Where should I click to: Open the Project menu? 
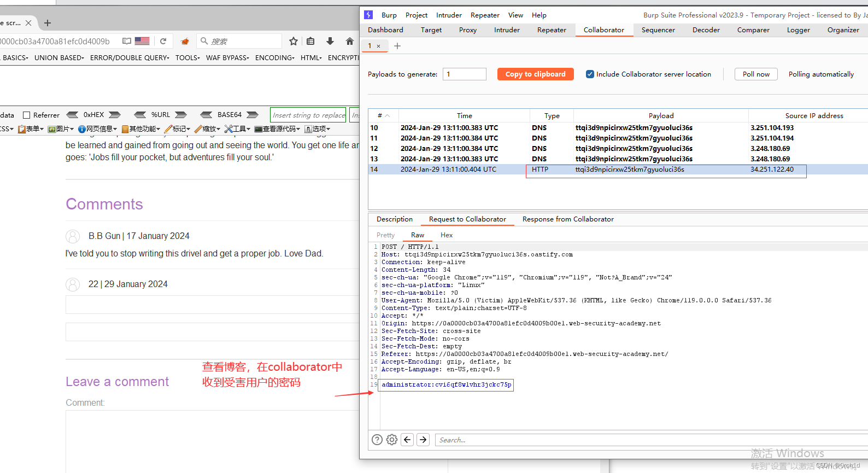pos(417,15)
